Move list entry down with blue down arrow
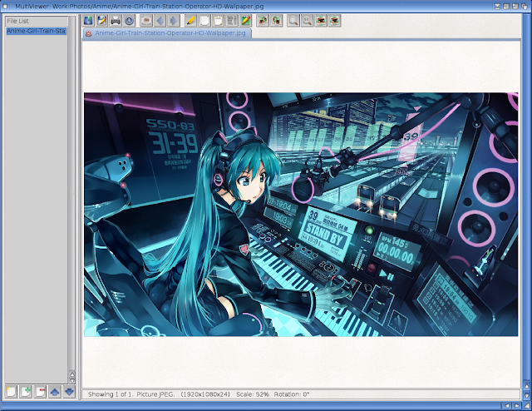 tap(70, 392)
